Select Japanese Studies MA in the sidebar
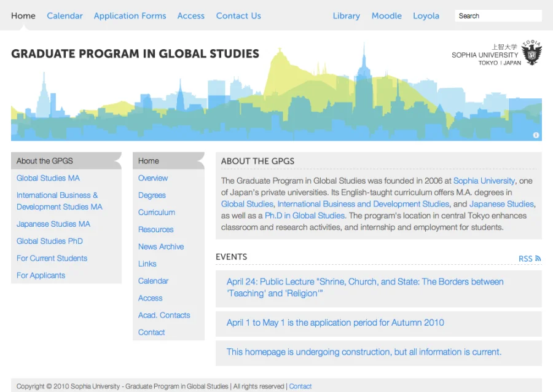The height and width of the screenshot is (392, 553). pos(53,224)
